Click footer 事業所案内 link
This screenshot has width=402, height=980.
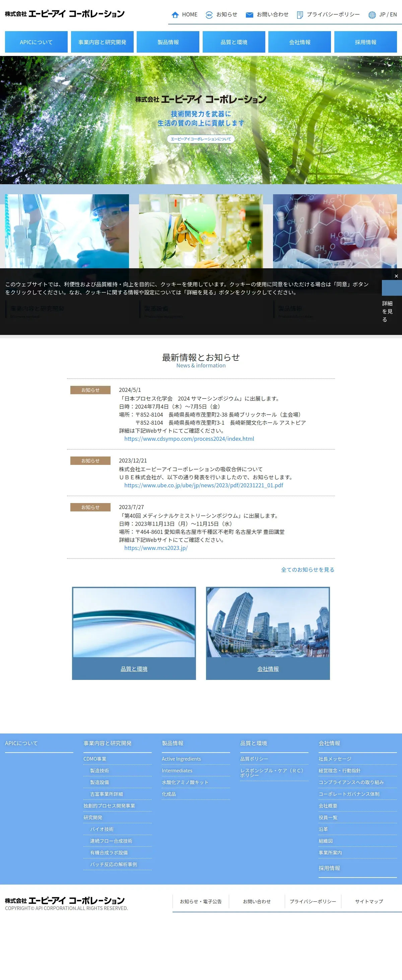point(330,852)
